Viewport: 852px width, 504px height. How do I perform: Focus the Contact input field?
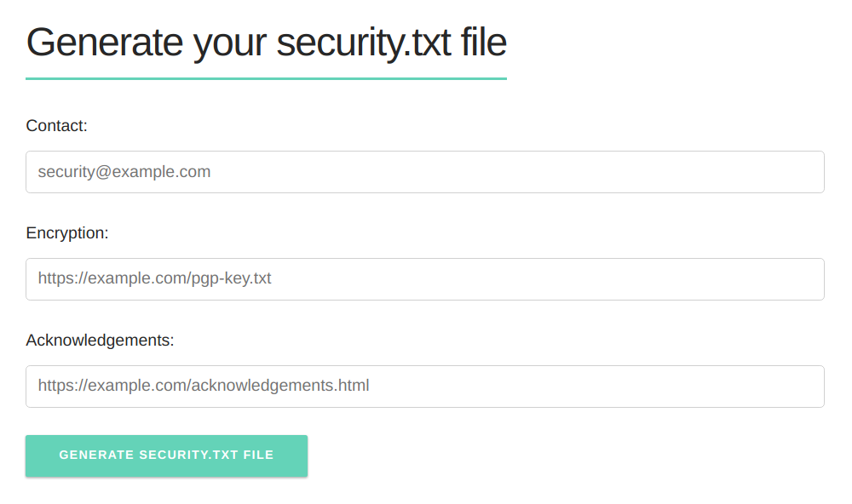pos(424,172)
